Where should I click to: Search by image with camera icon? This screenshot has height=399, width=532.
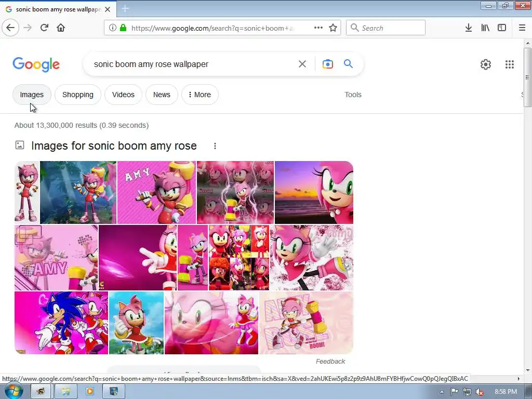click(327, 64)
